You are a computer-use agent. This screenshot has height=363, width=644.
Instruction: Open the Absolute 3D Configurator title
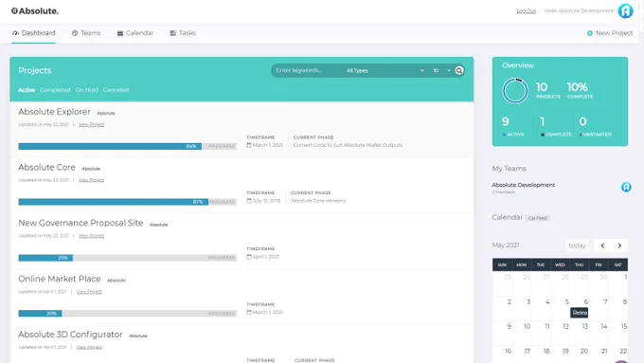(70, 335)
